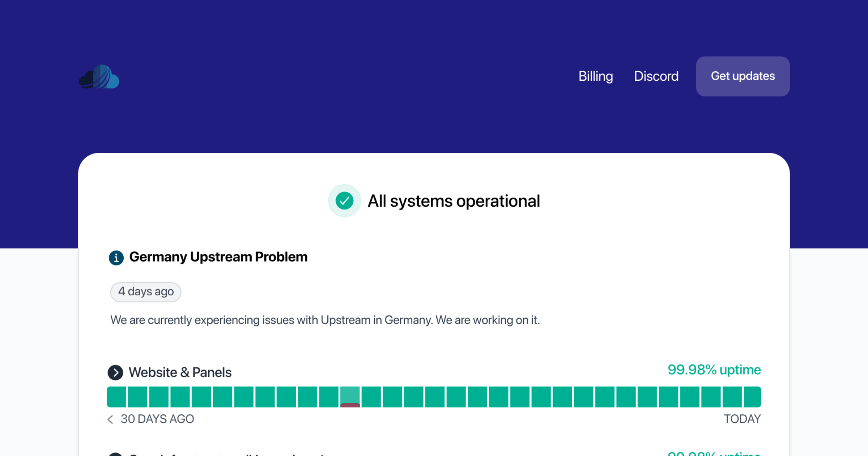Image resolution: width=868 pixels, height=456 pixels.
Task: Click the info icon beside Germany Upstream Problem
Action: 116,258
